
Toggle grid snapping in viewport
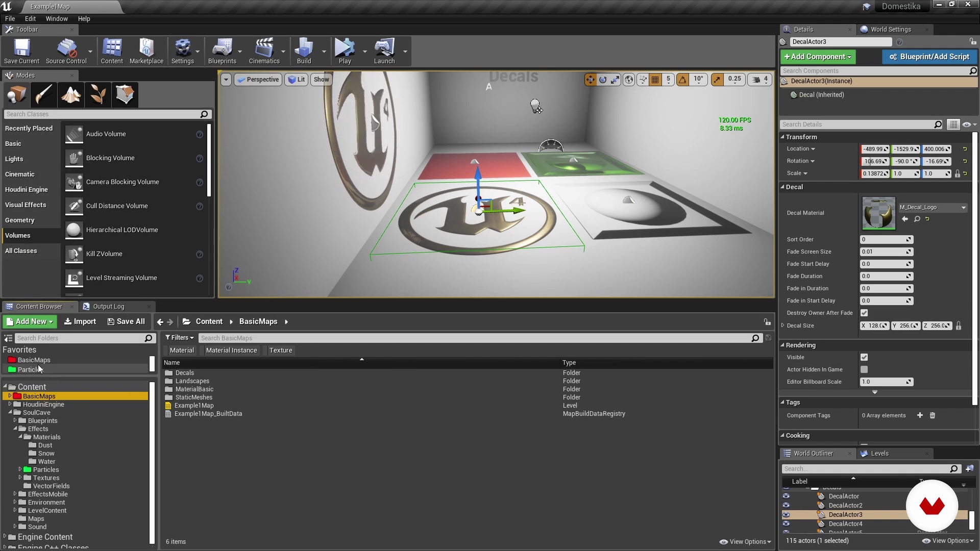655,80
